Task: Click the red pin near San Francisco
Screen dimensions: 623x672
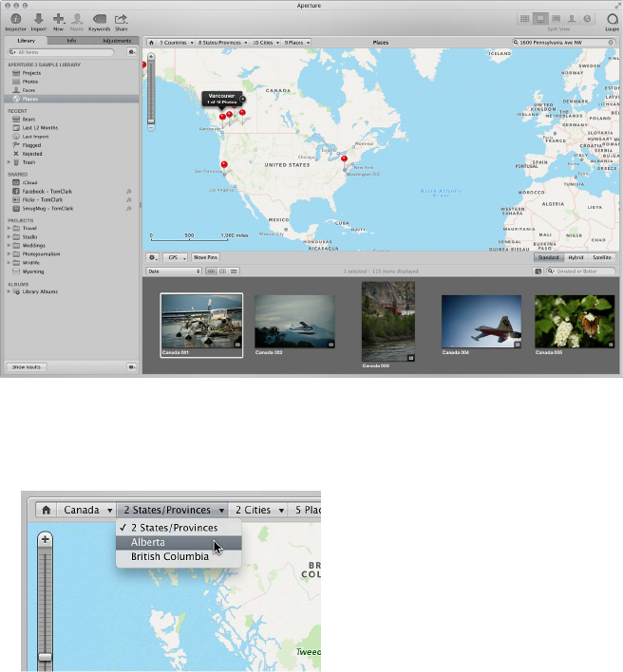Action: click(224, 165)
